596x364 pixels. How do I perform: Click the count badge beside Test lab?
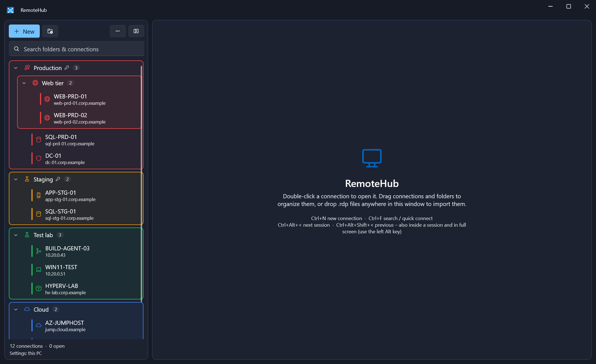coord(60,235)
